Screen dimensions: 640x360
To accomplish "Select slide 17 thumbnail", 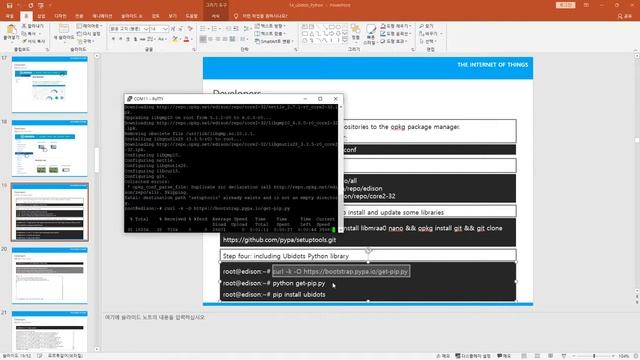I will (49, 84).
